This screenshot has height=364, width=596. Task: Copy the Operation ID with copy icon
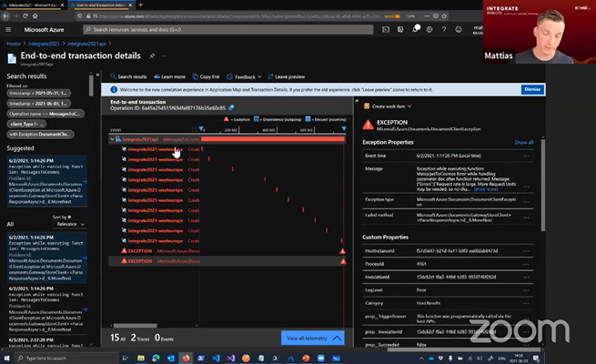231,107
